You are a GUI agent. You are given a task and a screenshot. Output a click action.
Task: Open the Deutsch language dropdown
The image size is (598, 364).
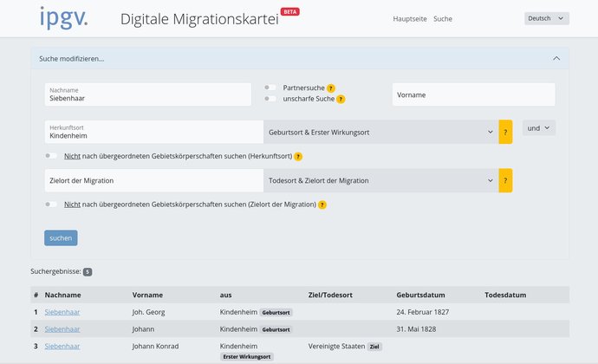coord(547,18)
